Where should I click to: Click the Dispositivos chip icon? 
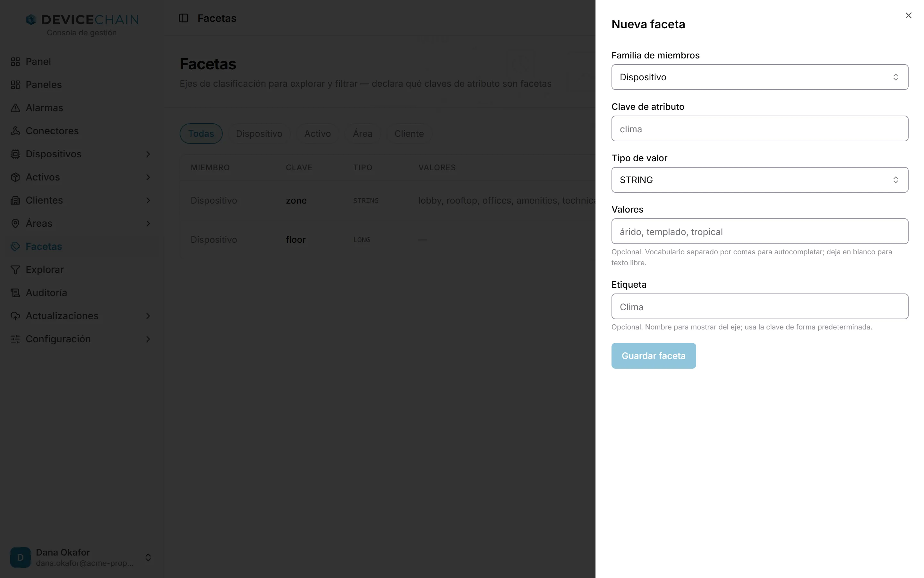15,154
